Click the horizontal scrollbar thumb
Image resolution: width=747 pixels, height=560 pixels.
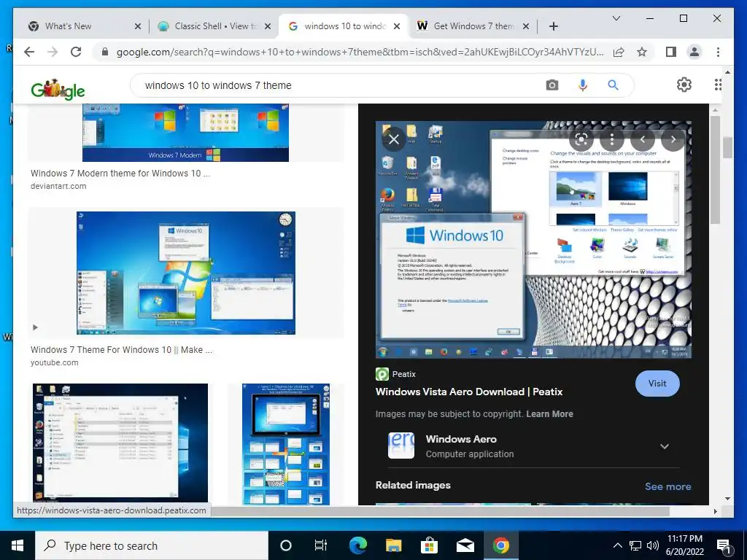click(441, 511)
